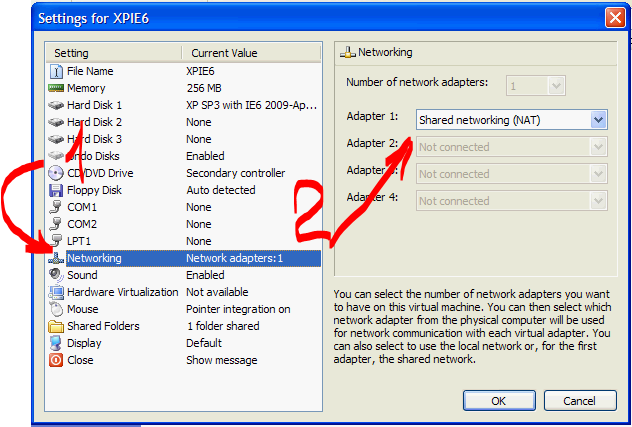
Task: Click the Cancel button
Action: click(580, 401)
